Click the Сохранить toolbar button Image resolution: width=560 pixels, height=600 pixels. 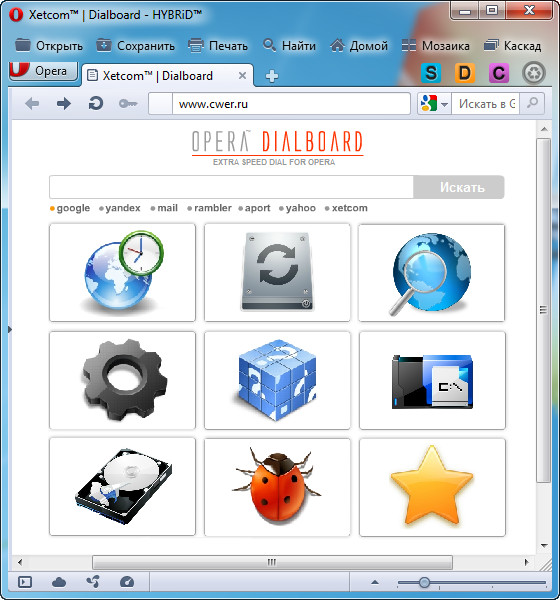pyautogui.click(x=136, y=46)
